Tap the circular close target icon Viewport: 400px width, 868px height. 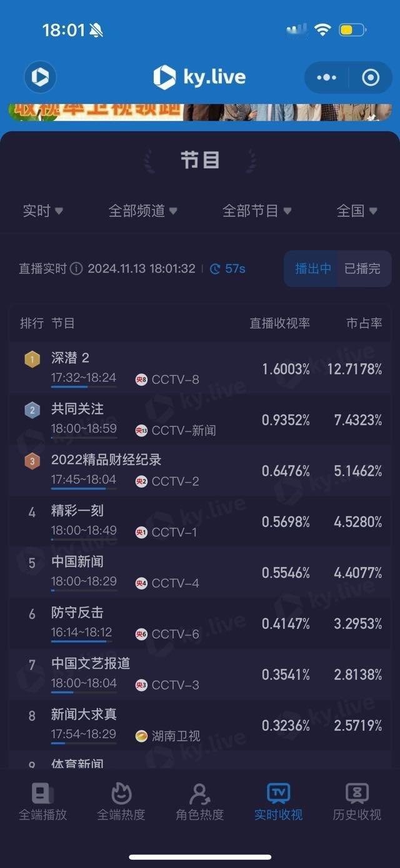(x=371, y=78)
